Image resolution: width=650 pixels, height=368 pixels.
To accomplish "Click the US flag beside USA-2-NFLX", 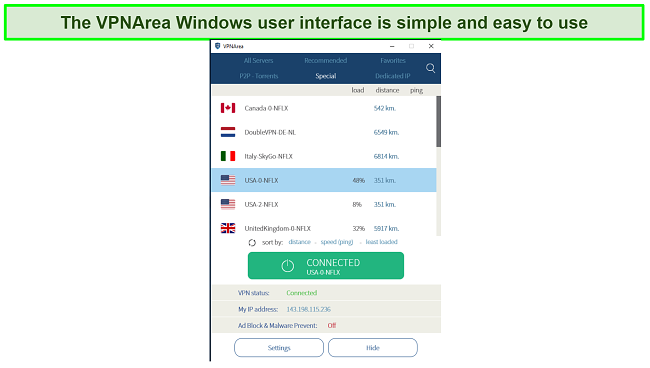I will pos(228,204).
